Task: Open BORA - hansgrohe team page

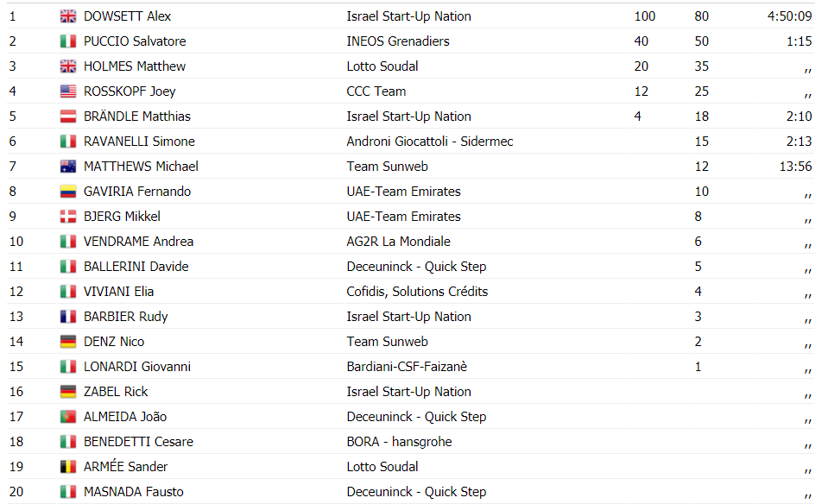Action: [x=399, y=442]
